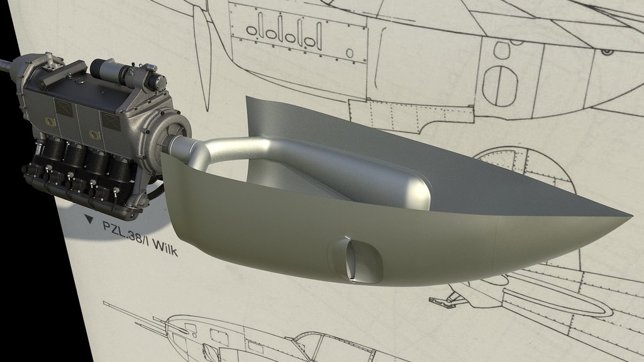Click the propeller shaft at engine front
The image size is (644, 362).
(x=6, y=63)
